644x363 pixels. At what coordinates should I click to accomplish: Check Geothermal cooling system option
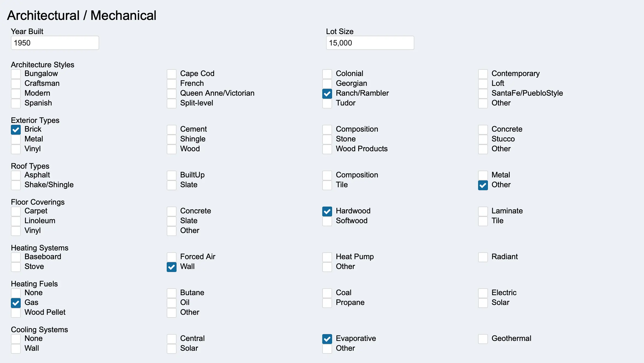click(483, 339)
